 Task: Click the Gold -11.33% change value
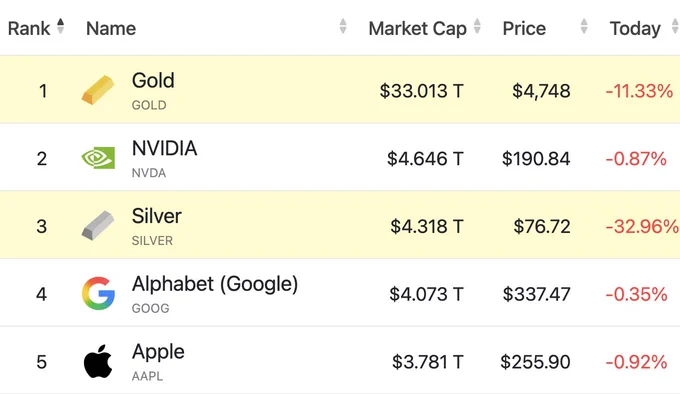pos(639,91)
